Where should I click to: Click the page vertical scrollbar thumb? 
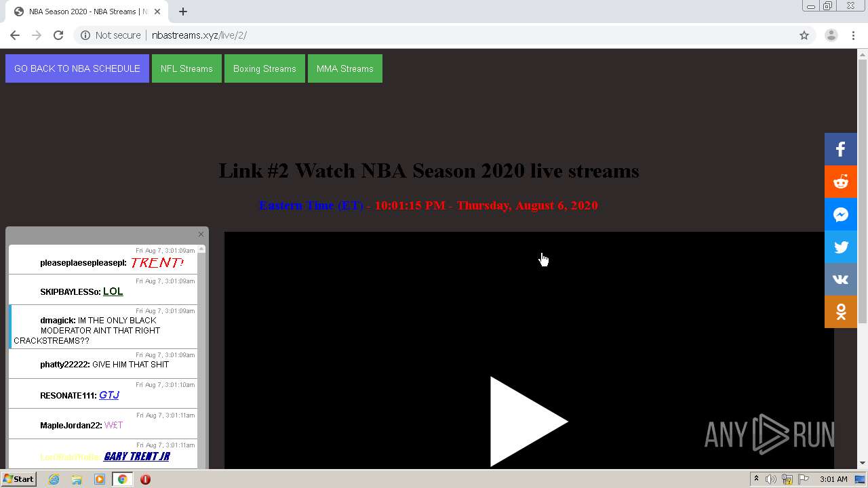[x=863, y=192]
